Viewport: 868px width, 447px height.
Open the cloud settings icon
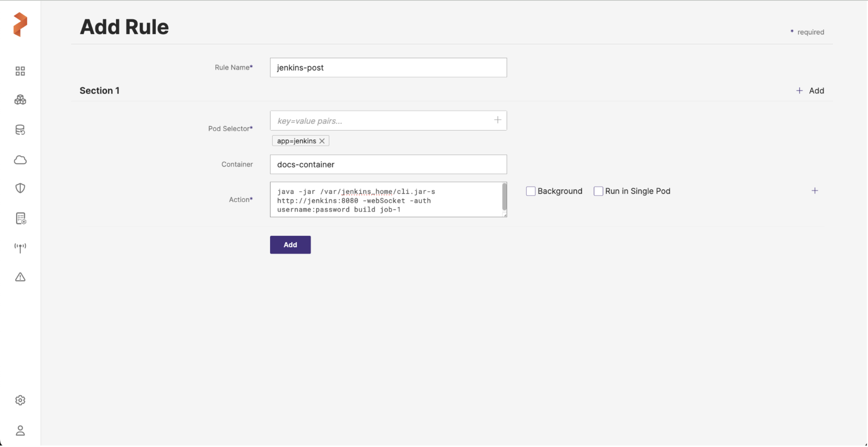pyautogui.click(x=20, y=160)
